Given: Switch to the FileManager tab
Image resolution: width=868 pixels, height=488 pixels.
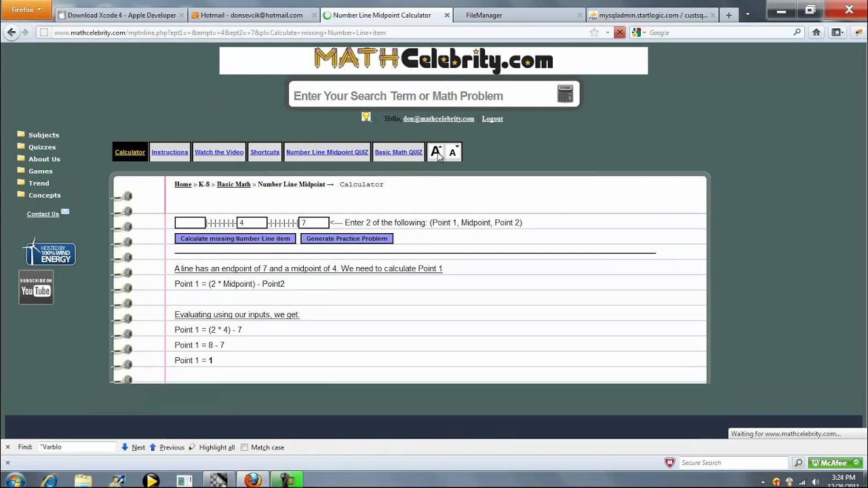Looking at the screenshot, I should coord(519,15).
